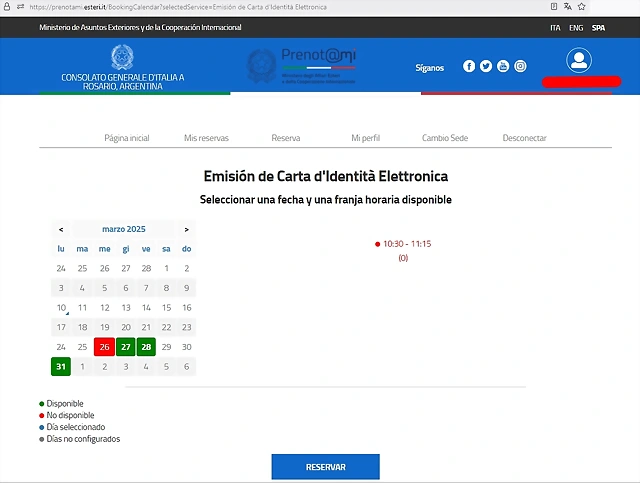Click calendar day 9 in March

point(187,288)
